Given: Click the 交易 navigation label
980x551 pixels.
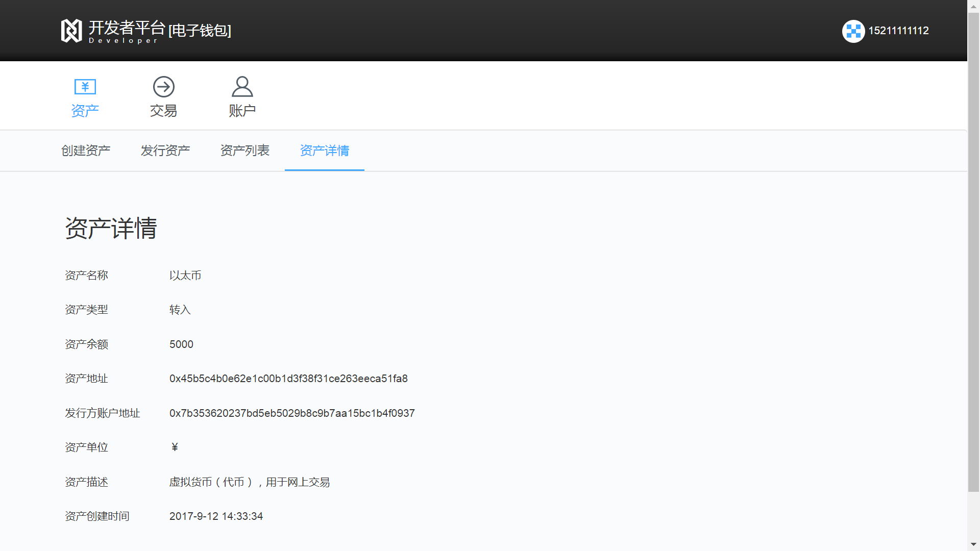Looking at the screenshot, I should pyautogui.click(x=163, y=111).
